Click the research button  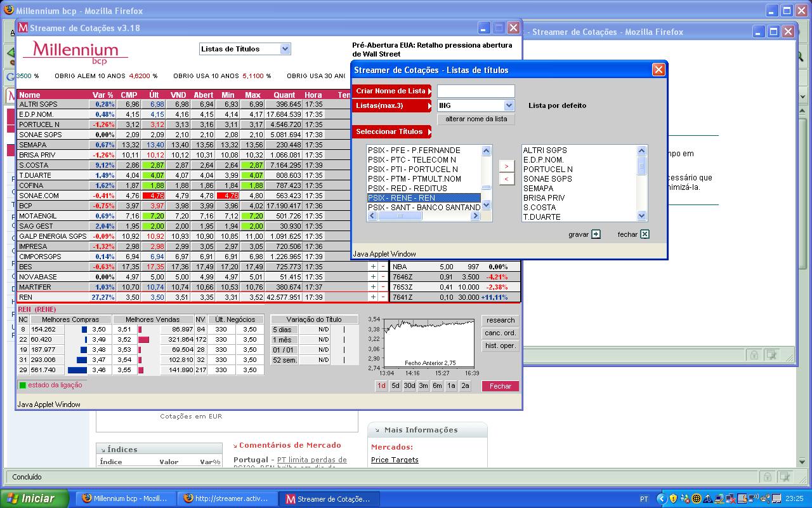[x=501, y=321]
